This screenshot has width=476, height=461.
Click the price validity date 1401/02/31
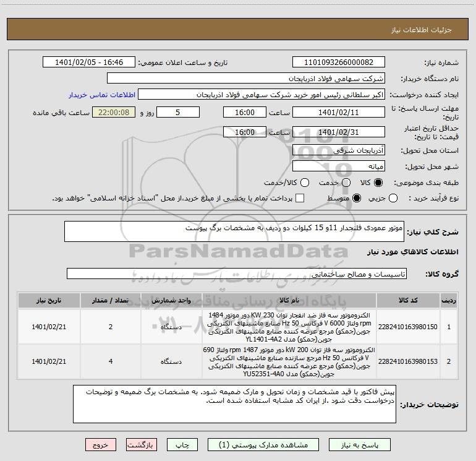339,132
